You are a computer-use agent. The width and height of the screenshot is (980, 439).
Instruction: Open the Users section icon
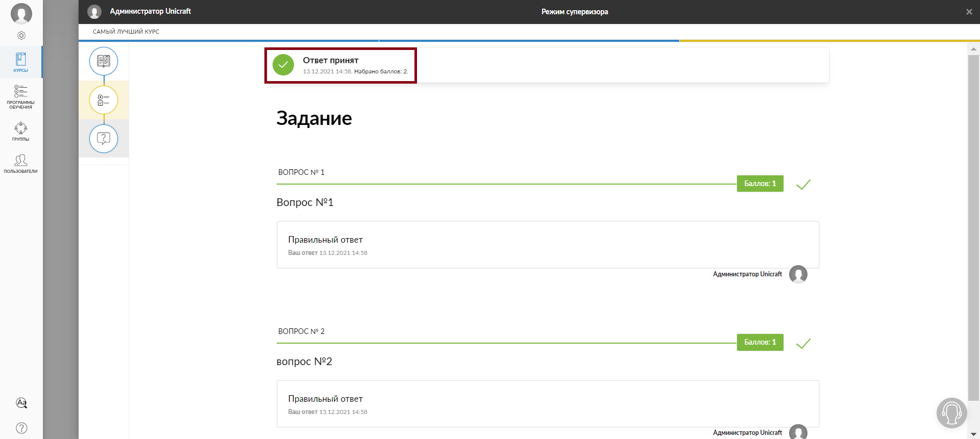(x=21, y=164)
